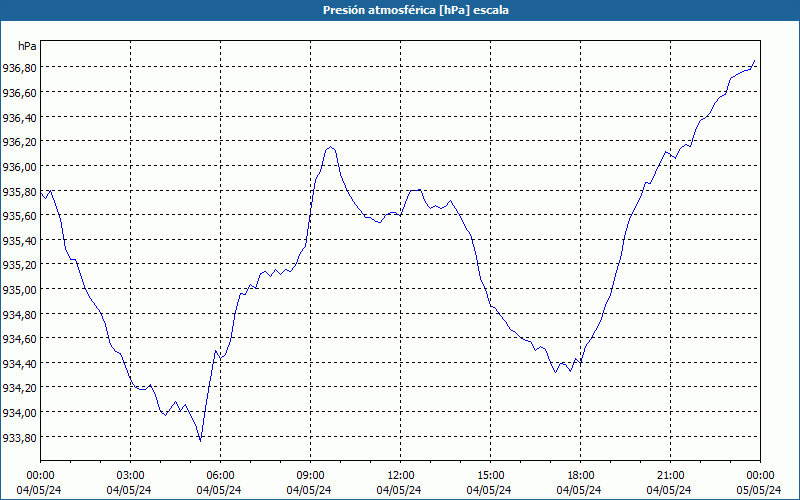Image resolution: width=800 pixels, height=500 pixels.
Task: Select the 933,80 y-axis value
Action: click(x=19, y=438)
